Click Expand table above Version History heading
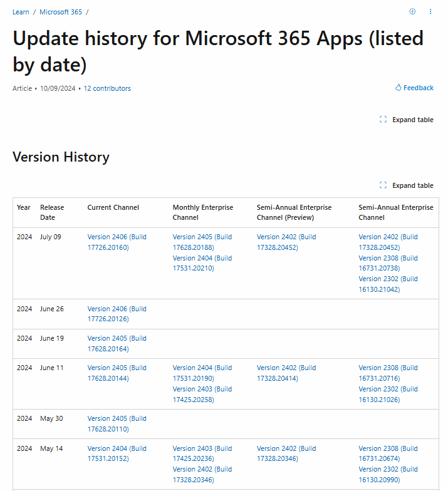The height and width of the screenshot is (491, 448). (x=406, y=120)
